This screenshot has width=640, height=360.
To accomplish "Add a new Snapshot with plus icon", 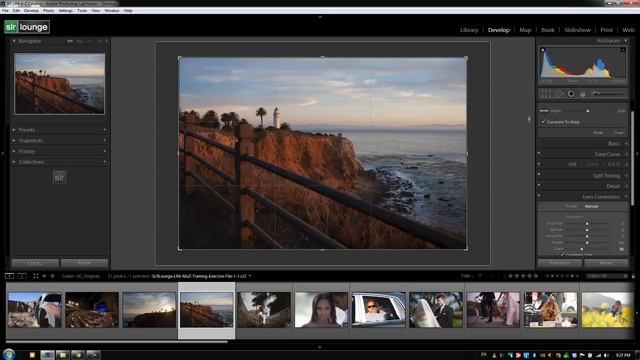I will point(105,140).
